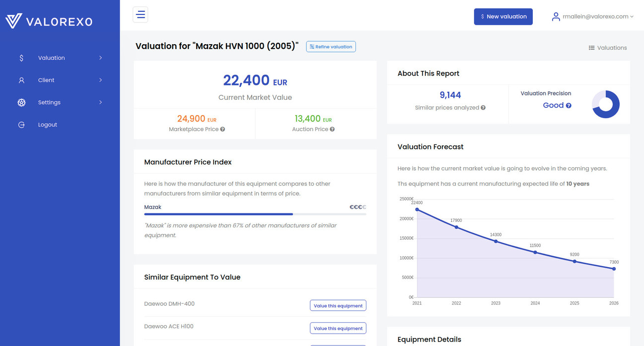Click the logout arrow icon

click(21, 125)
